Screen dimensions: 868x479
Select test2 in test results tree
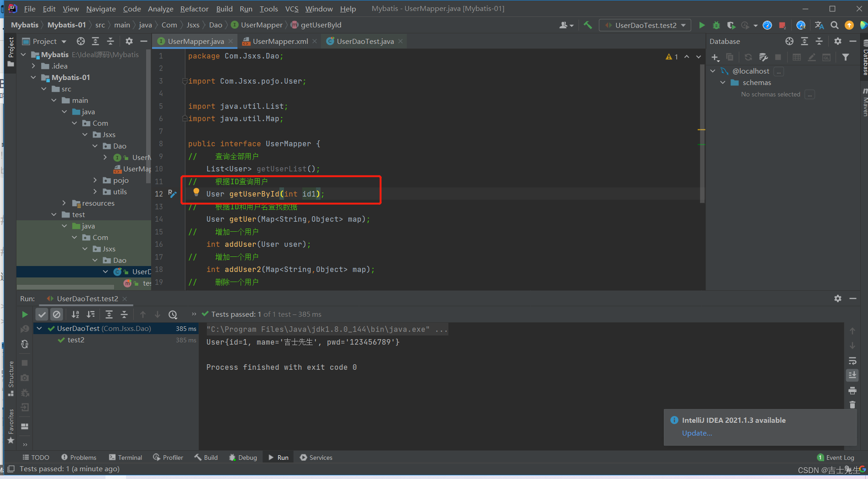coord(76,340)
